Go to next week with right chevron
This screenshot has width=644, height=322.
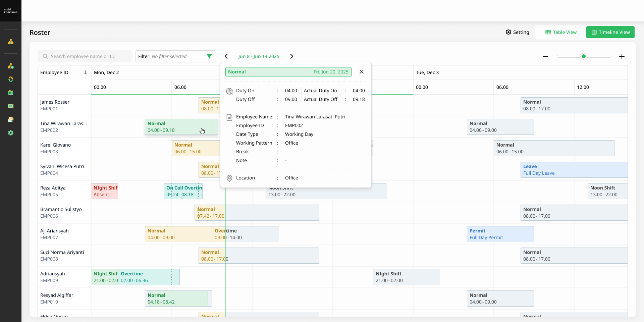click(x=291, y=56)
